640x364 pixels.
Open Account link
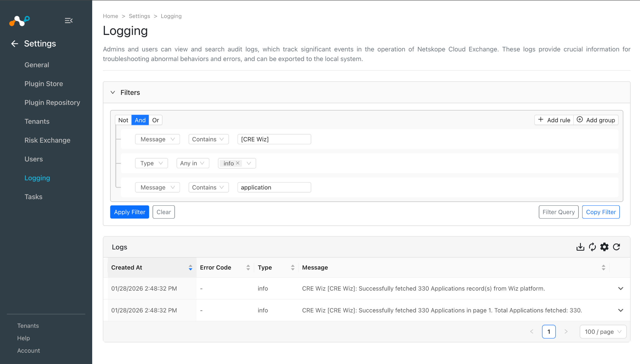28,351
